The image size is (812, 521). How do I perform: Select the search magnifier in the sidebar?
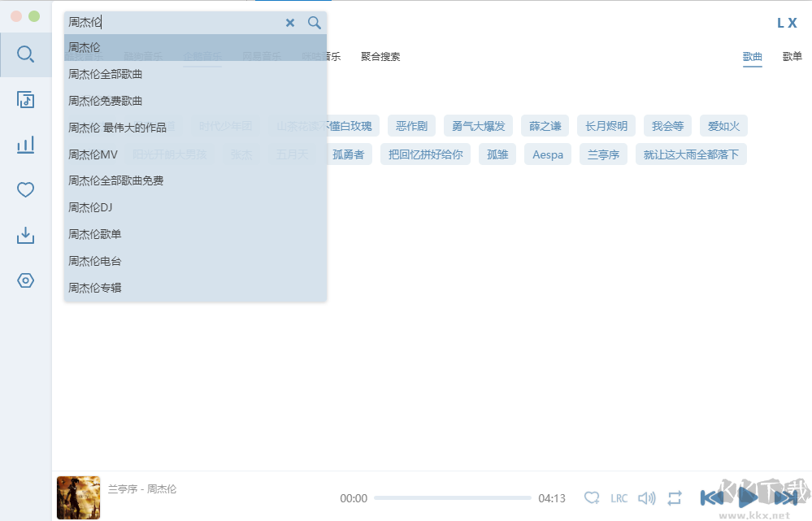point(26,54)
